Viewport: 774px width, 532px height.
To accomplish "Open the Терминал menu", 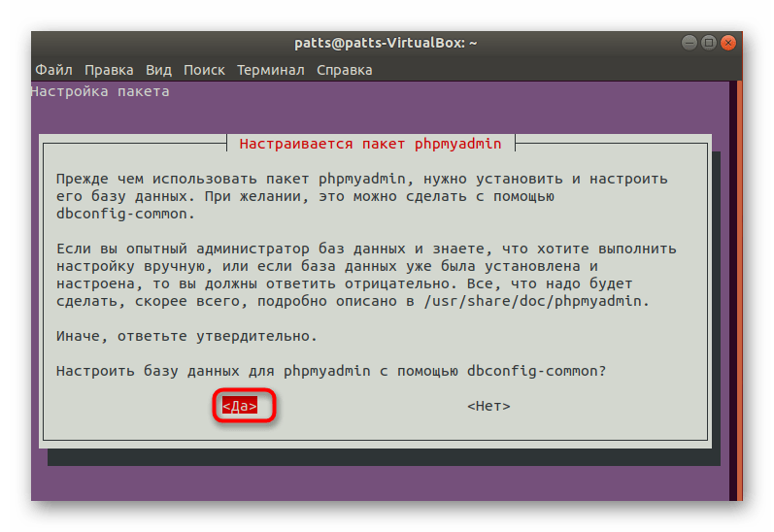I will click(x=271, y=70).
